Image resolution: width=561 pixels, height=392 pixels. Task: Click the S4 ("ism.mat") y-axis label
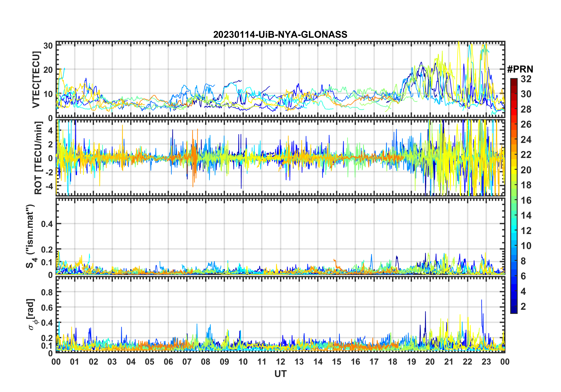coord(31,236)
